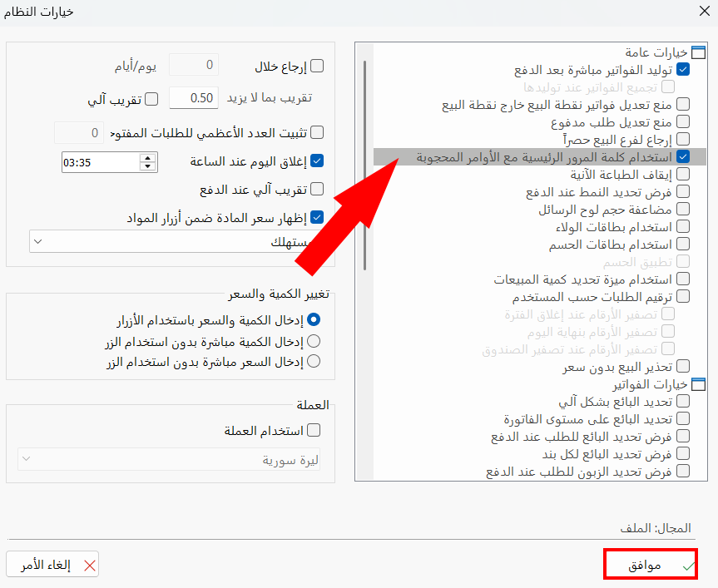Cancel the dialog with إلغاء الأمر
The image size is (718, 588).
(x=52, y=563)
